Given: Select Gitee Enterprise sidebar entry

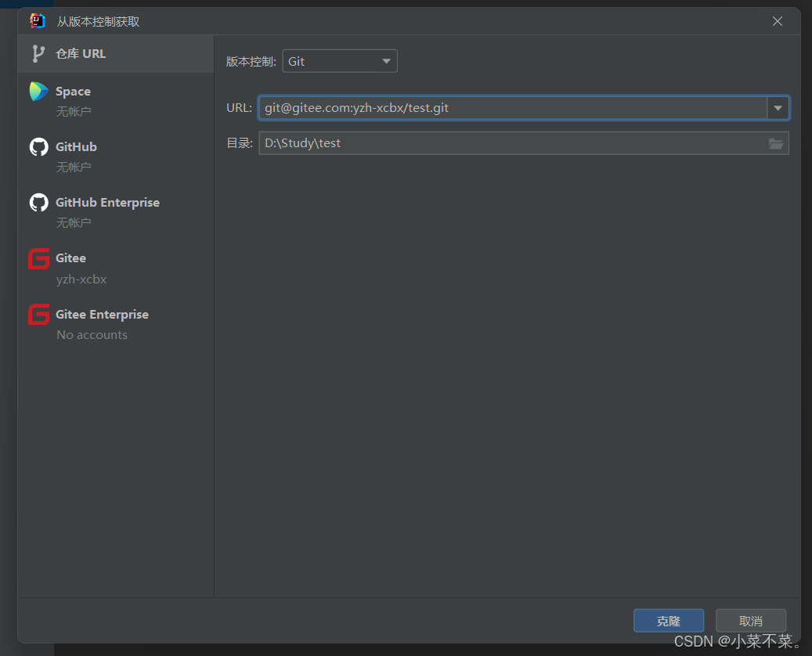Looking at the screenshot, I should coord(116,323).
